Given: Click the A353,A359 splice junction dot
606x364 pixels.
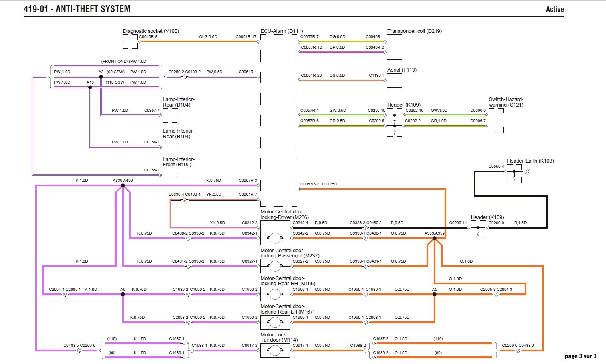Looking at the screenshot, I should (x=435, y=238).
